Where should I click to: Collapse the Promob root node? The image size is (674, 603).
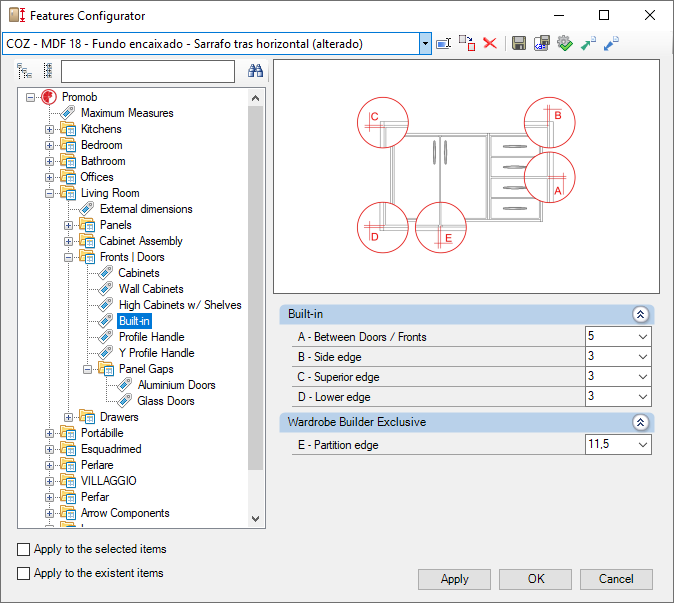30,98
